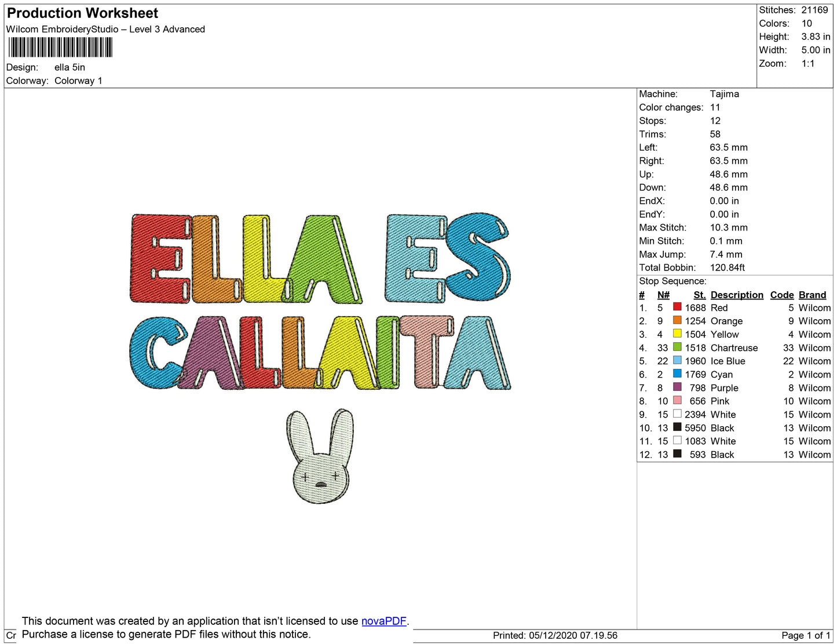Click the Code column header
Screen dimensions: 837x644
781,295
